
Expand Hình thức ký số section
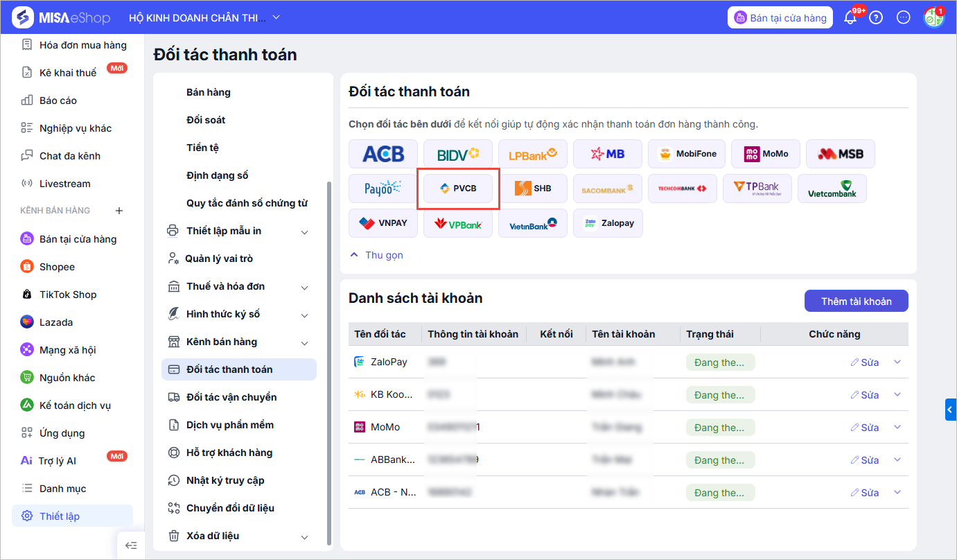pos(305,315)
